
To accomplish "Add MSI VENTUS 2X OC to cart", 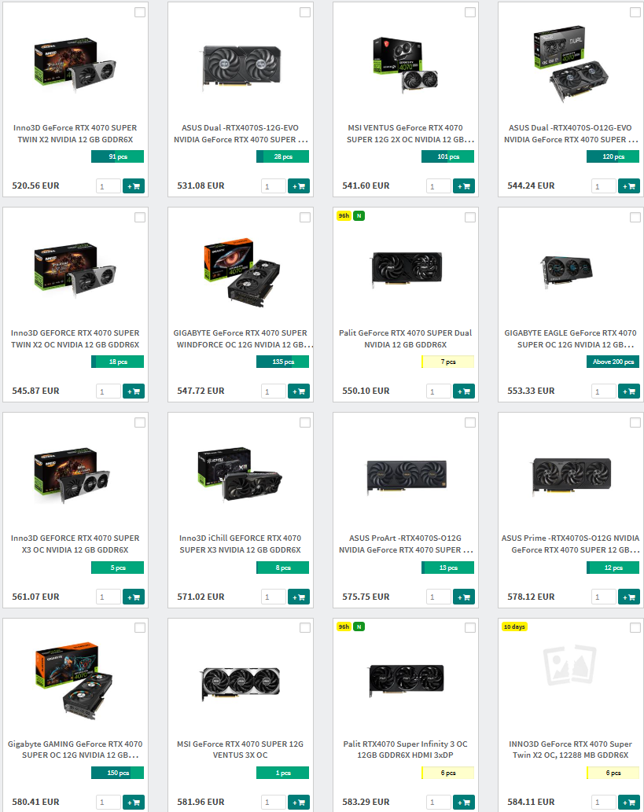I will click(464, 186).
